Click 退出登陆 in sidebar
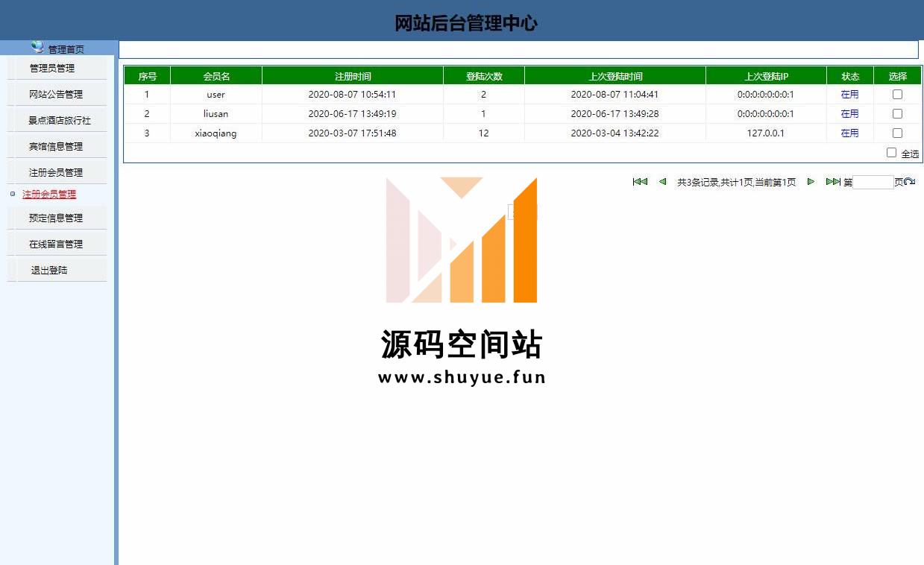924x565 pixels. (57, 271)
